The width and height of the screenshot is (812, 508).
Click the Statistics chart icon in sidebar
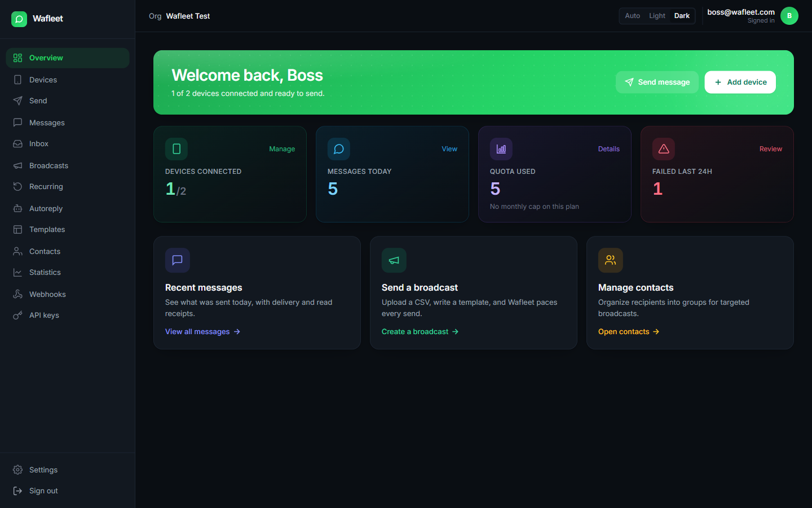coord(17,273)
